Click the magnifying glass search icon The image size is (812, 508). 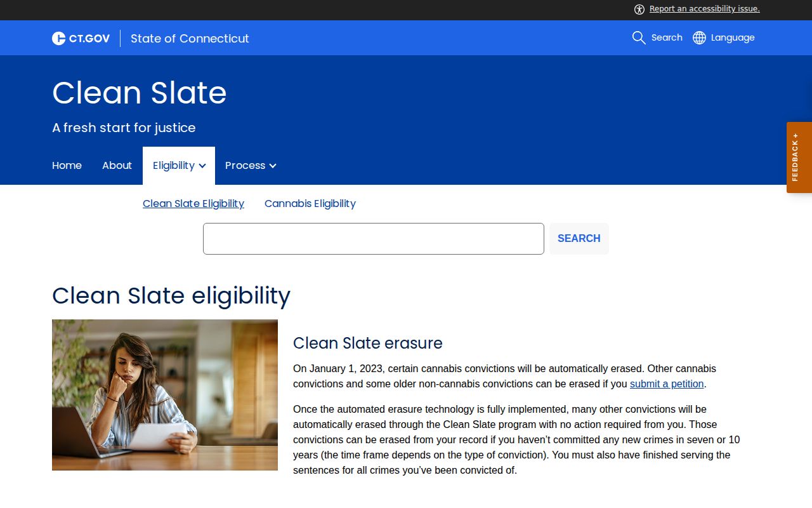click(639, 37)
